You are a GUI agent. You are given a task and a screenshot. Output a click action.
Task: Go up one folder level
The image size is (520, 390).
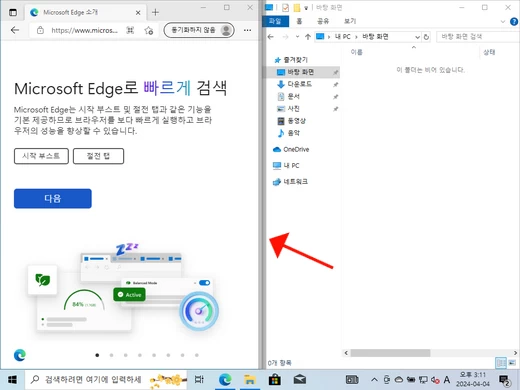coord(308,37)
